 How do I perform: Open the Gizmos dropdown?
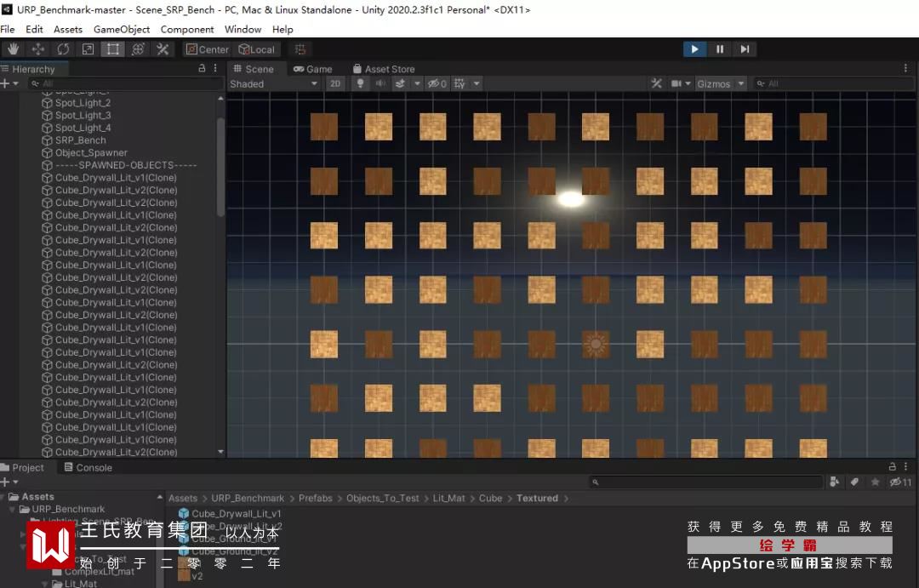tap(721, 84)
